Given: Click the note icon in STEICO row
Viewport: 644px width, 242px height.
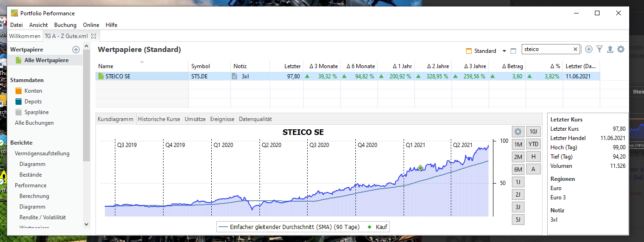Looking at the screenshot, I should click(235, 76).
